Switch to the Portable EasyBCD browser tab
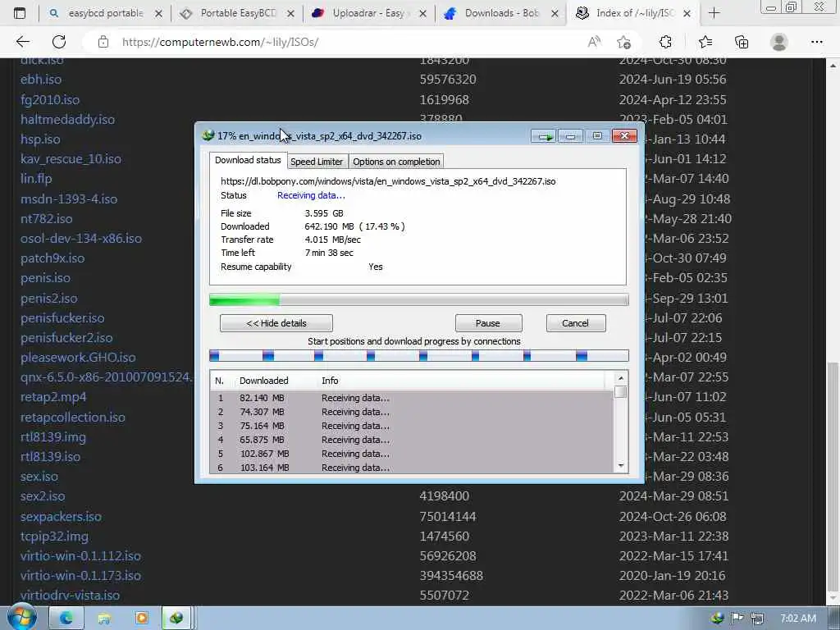 [237, 13]
